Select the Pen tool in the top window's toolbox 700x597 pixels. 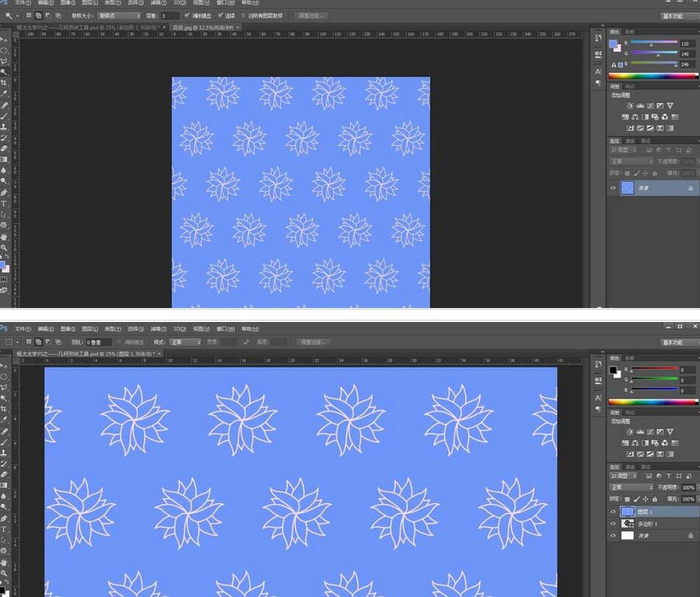tap(4, 193)
